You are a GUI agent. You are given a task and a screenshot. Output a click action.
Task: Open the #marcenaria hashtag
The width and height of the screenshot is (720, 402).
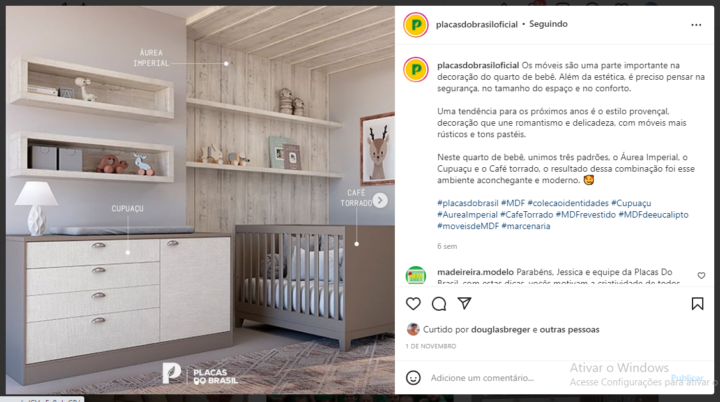[525, 226]
